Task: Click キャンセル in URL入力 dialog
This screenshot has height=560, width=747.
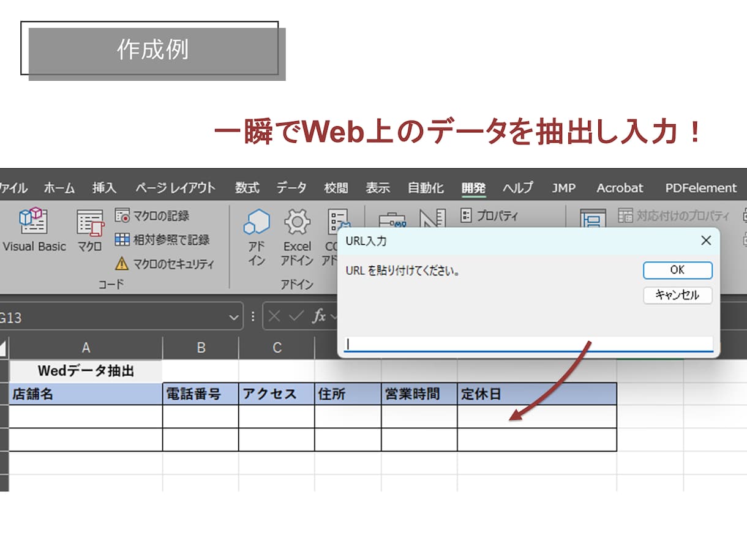Action: 678,295
